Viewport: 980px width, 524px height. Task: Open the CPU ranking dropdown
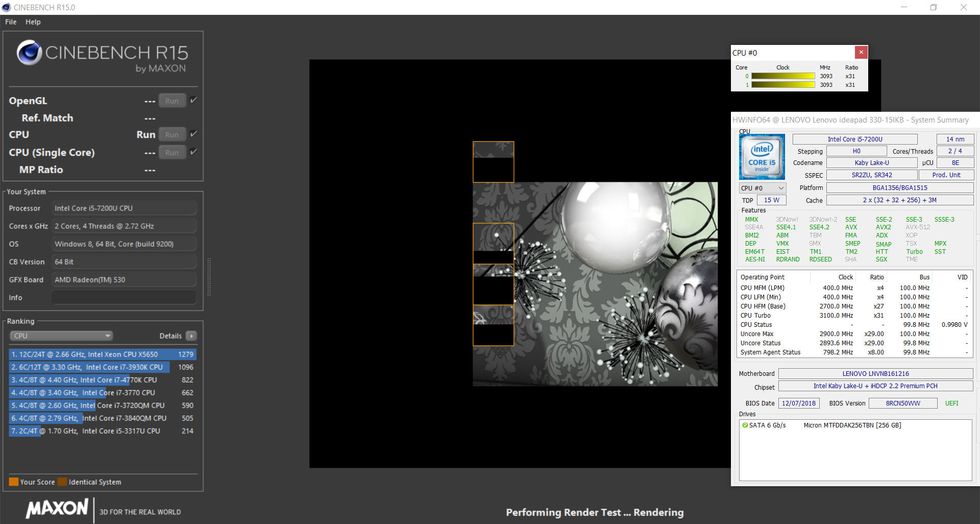coord(61,336)
